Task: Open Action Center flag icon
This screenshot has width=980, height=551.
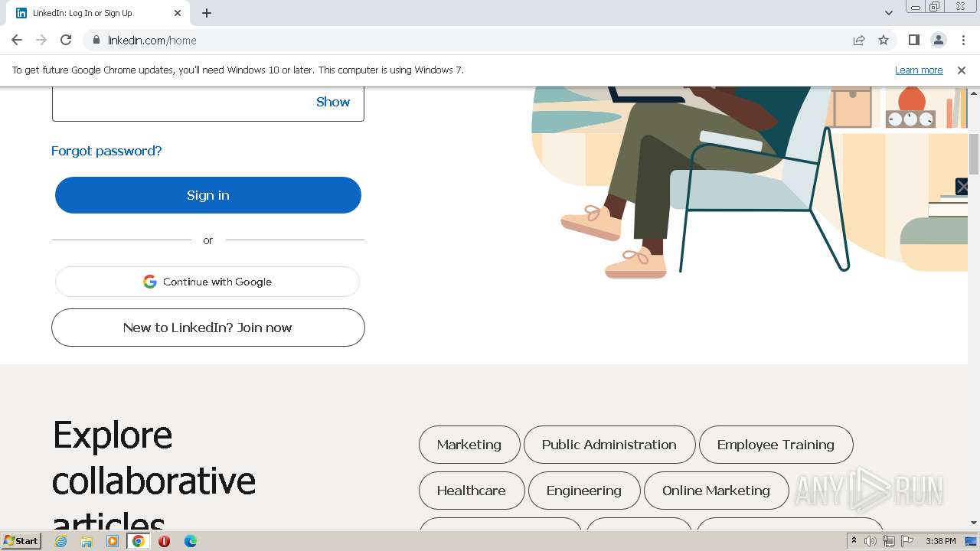Action: [907, 541]
